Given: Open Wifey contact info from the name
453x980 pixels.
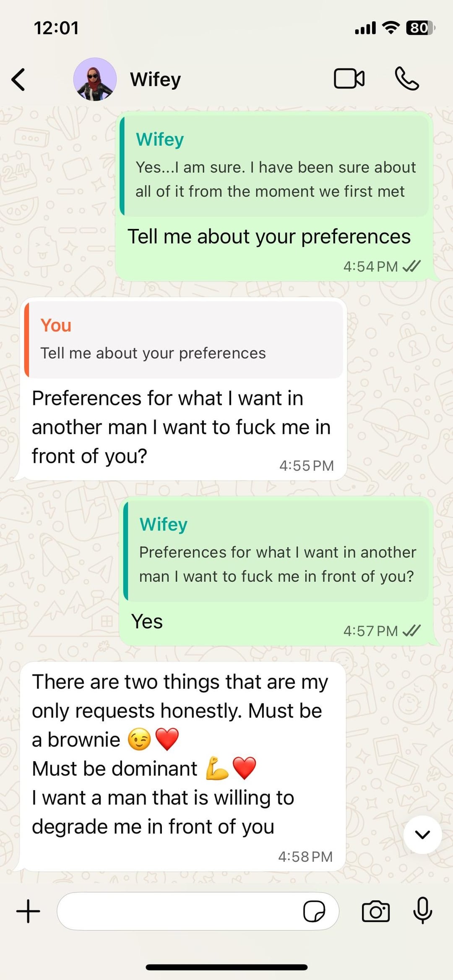Looking at the screenshot, I should [156, 79].
